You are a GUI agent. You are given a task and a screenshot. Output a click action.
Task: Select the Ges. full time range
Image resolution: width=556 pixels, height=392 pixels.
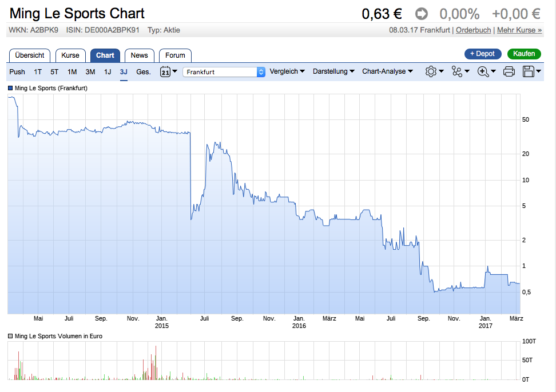pos(143,72)
